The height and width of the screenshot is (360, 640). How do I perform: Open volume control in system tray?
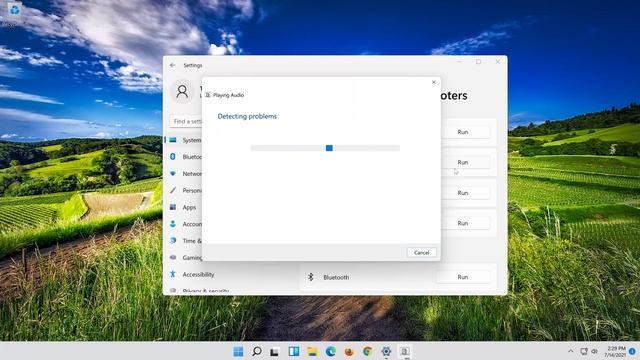pyautogui.click(x=595, y=351)
